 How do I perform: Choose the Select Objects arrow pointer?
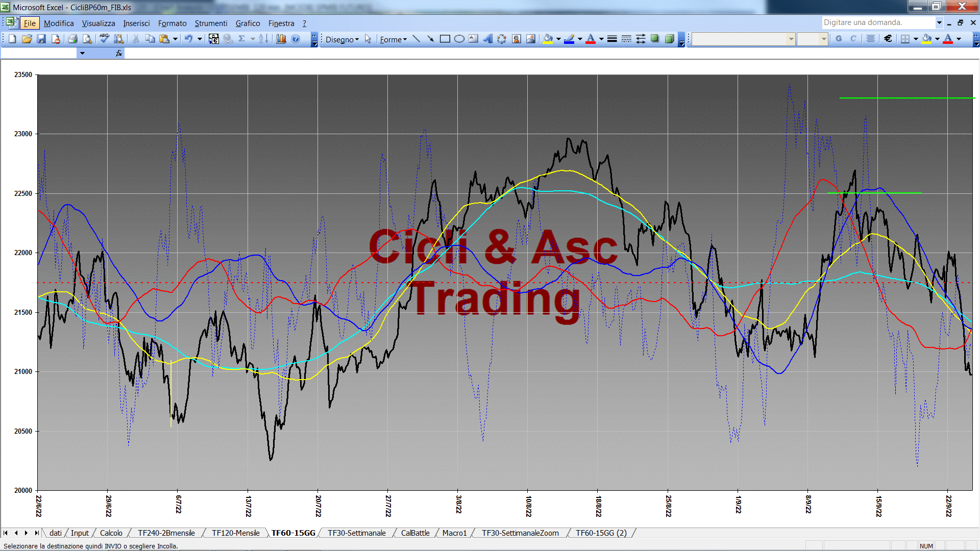pyautogui.click(x=368, y=39)
